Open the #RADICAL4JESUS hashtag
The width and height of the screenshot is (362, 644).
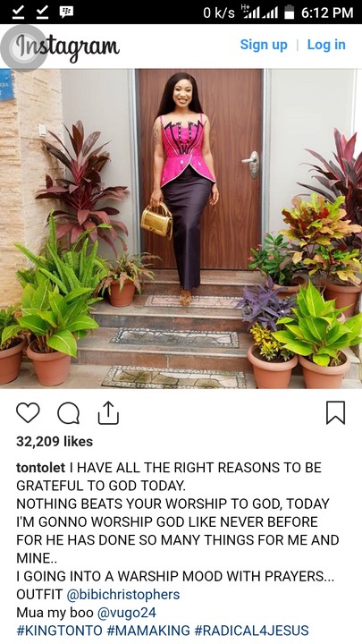pos(251,631)
